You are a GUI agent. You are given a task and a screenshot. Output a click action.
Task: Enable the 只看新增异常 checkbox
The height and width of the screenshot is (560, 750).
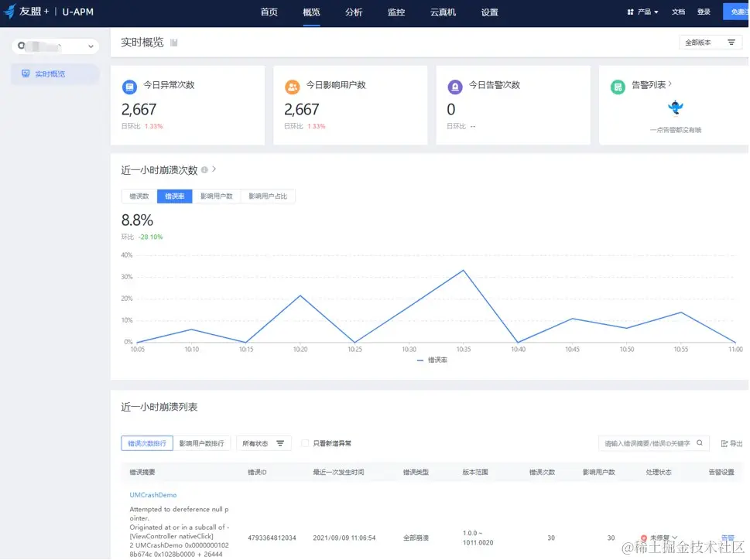[x=305, y=443]
